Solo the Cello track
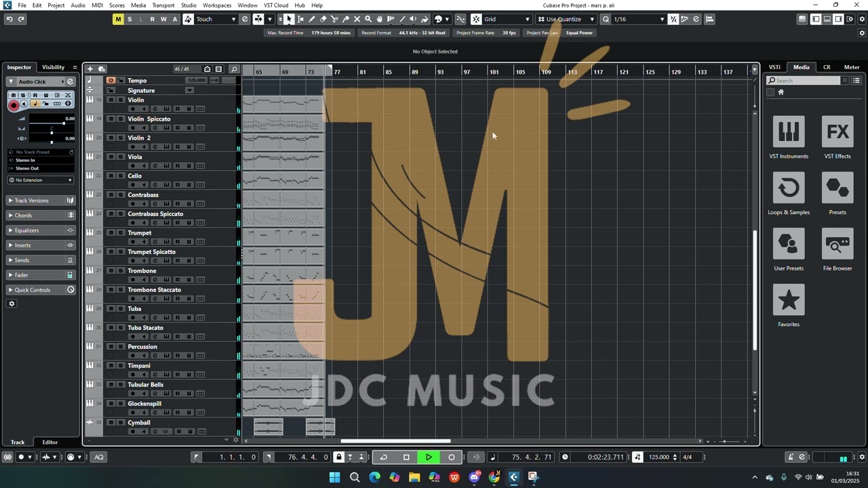The image size is (868, 488). (121, 176)
